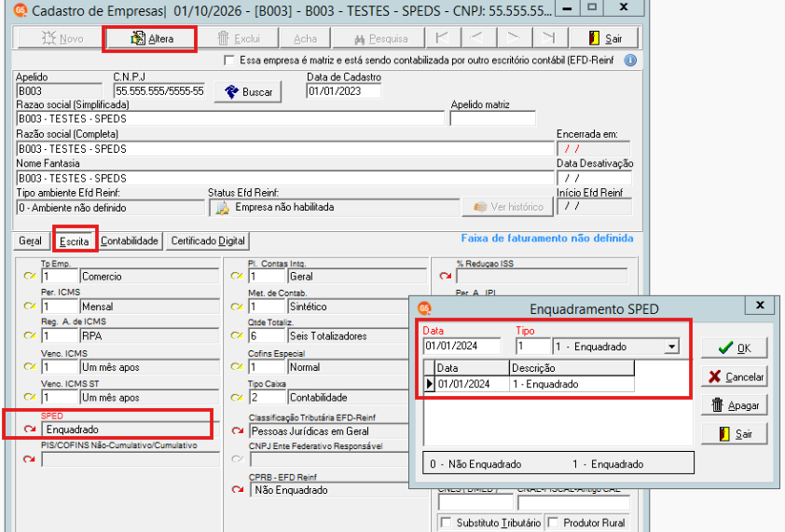Screen dimensions: 785x532
Task: Click the Exclui trash button
Action: coord(239,38)
